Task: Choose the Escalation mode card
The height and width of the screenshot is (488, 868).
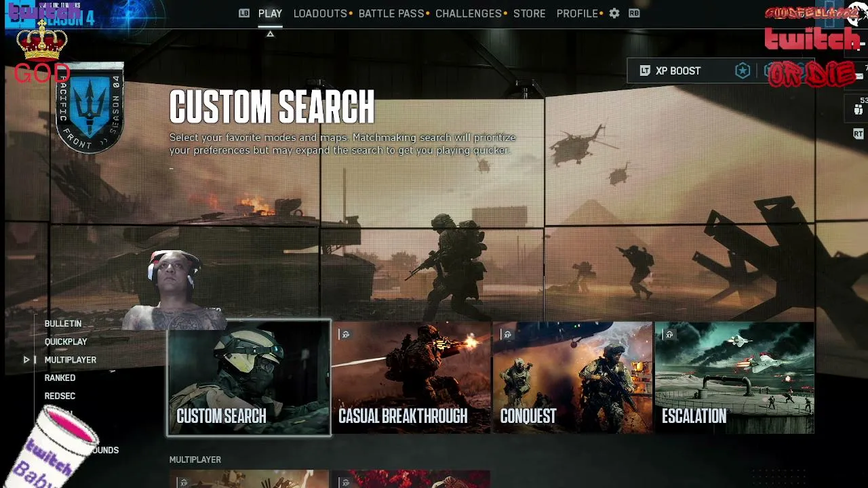Action: click(734, 378)
